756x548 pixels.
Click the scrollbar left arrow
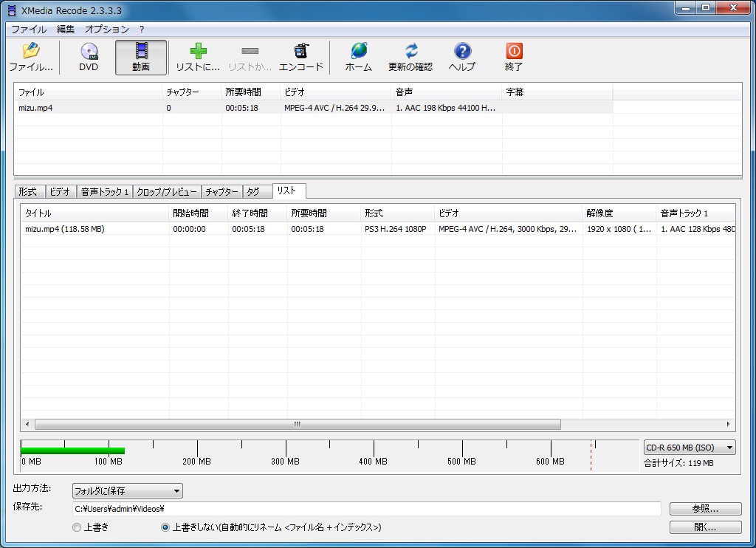point(27,425)
